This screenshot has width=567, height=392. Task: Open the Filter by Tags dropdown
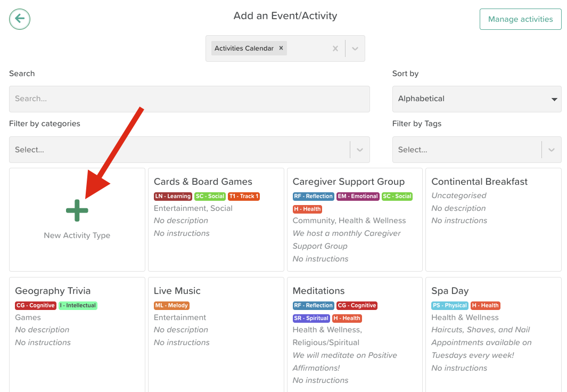tap(551, 150)
